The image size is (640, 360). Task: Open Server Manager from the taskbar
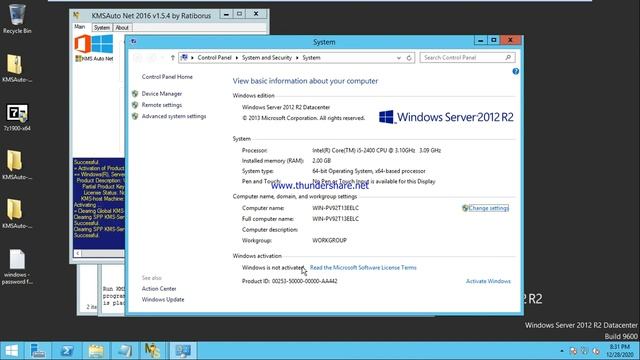tap(38, 351)
